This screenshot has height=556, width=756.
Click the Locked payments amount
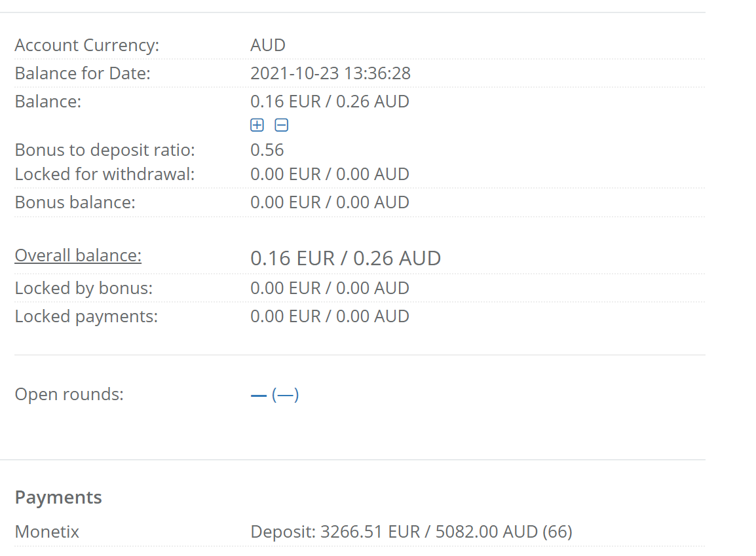coord(330,316)
